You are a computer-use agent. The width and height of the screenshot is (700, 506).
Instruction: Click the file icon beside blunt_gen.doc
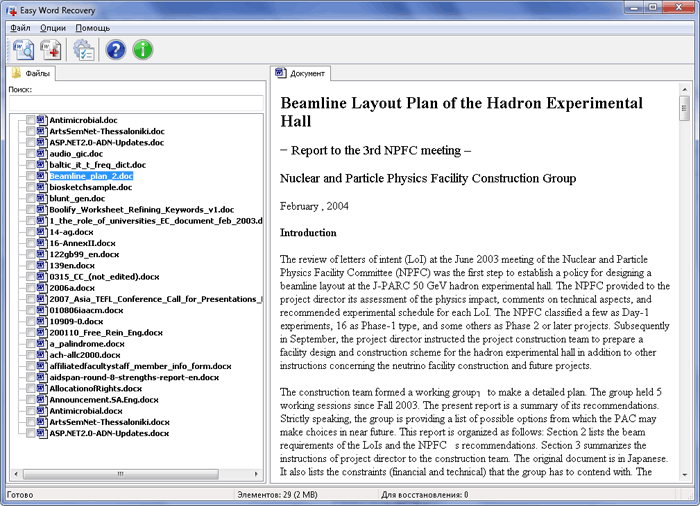pos(42,198)
